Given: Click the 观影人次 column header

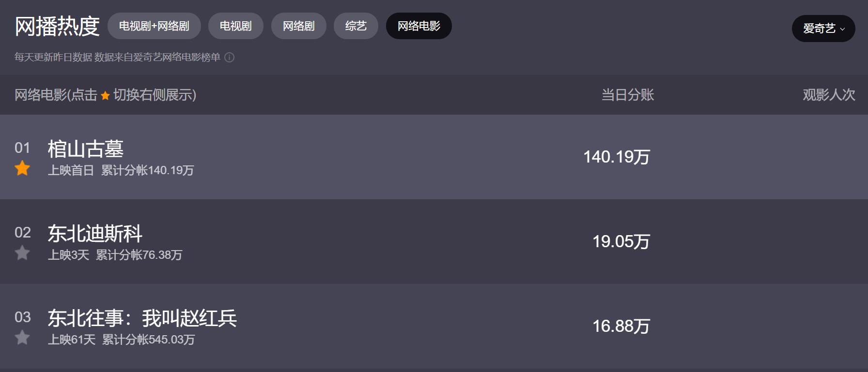Looking at the screenshot, I should coord(829,95).
